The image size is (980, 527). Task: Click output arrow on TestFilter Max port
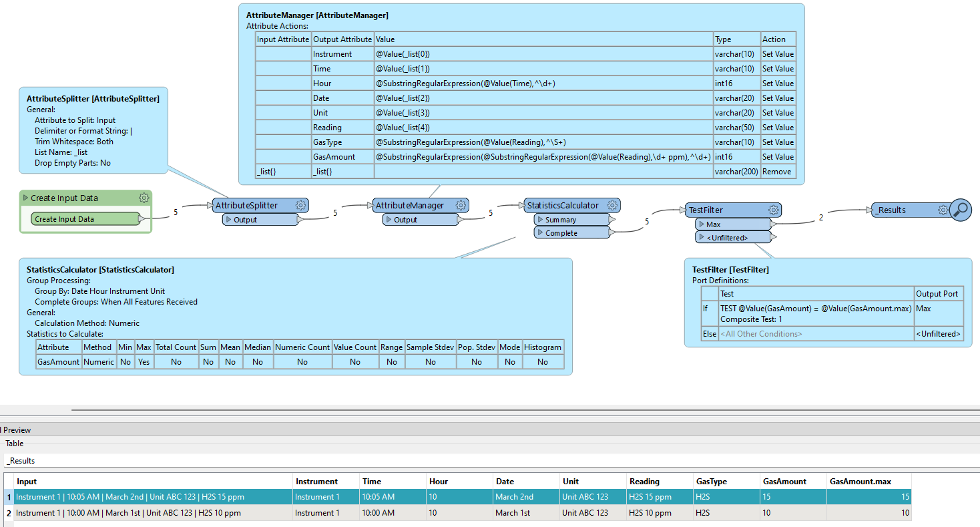point(773,224)
